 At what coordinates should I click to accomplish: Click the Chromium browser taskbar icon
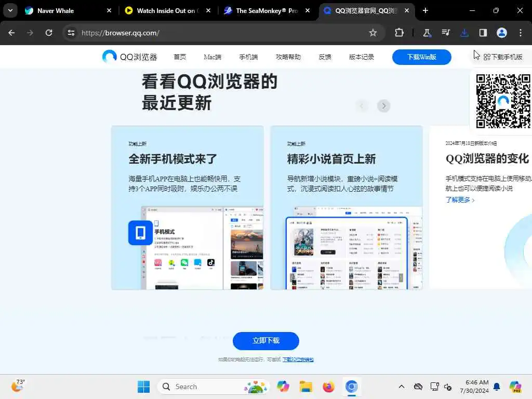coord(352,387)
